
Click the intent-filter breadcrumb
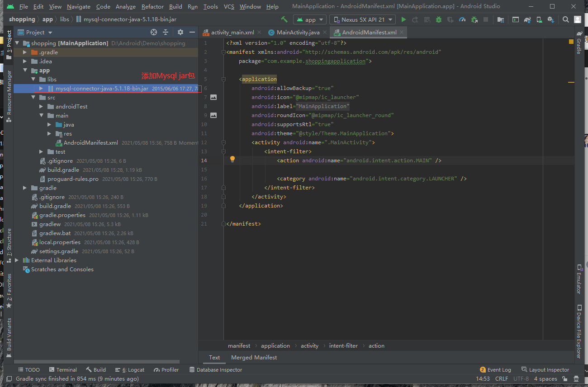click(343, 345)
